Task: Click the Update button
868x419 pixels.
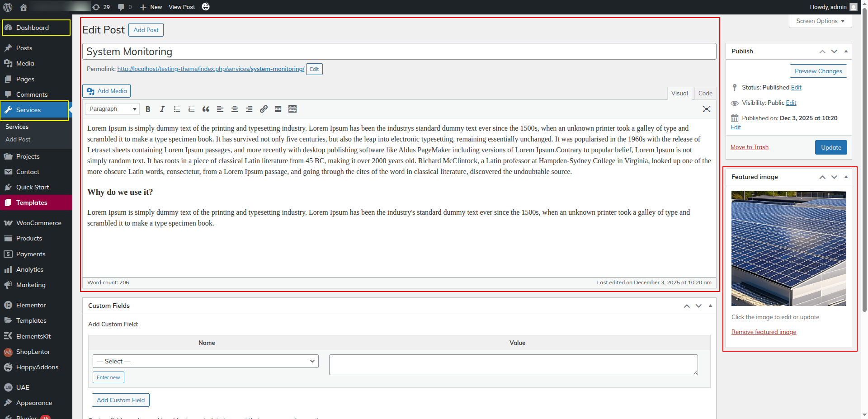Action: 831,147
